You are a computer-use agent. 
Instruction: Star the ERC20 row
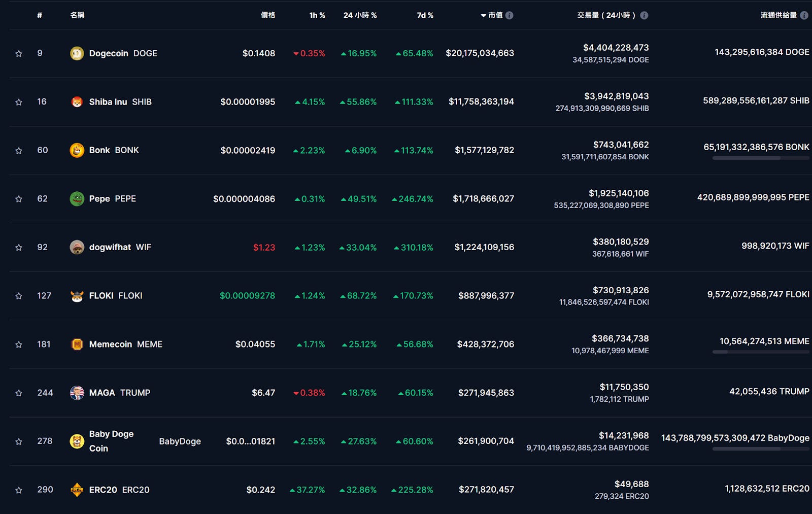(19, 490)
